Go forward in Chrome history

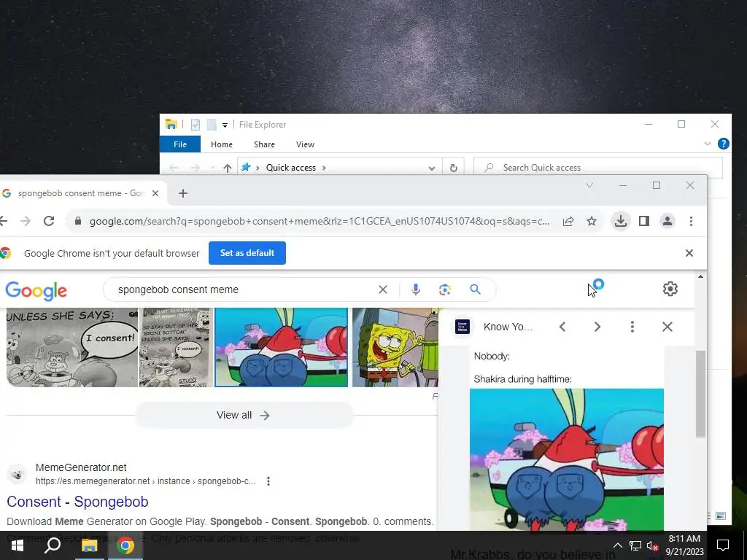pos(26,221)
